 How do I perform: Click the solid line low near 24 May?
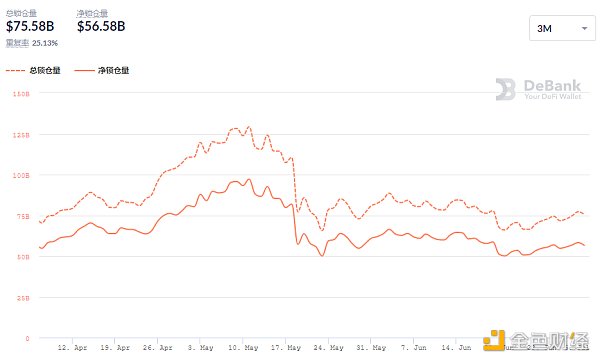pyautogui.click(x=322, y=255)
